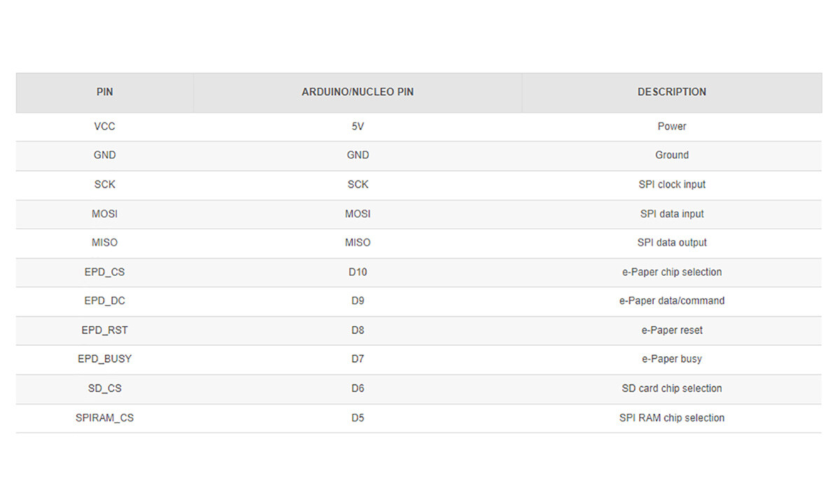The height and width of the screenshot is (504, 840).
Task: Click the 5V cell
Action: click(358, 127)
